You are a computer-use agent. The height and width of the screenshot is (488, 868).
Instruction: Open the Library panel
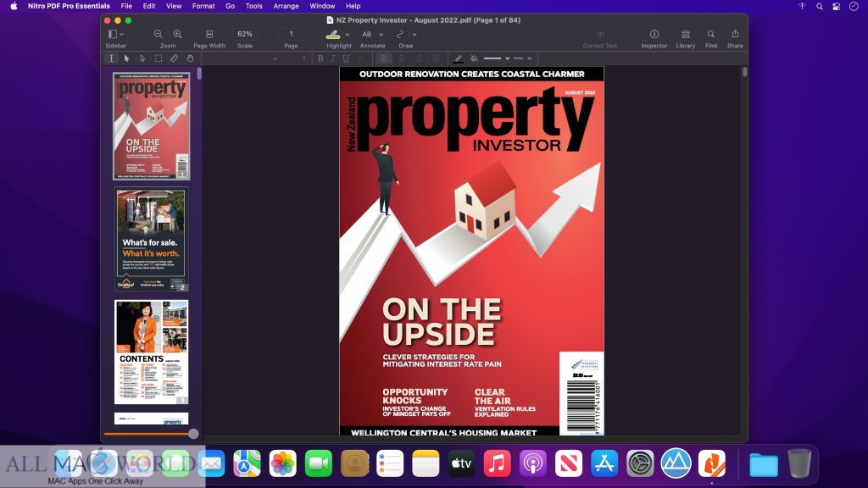[685, 34]
